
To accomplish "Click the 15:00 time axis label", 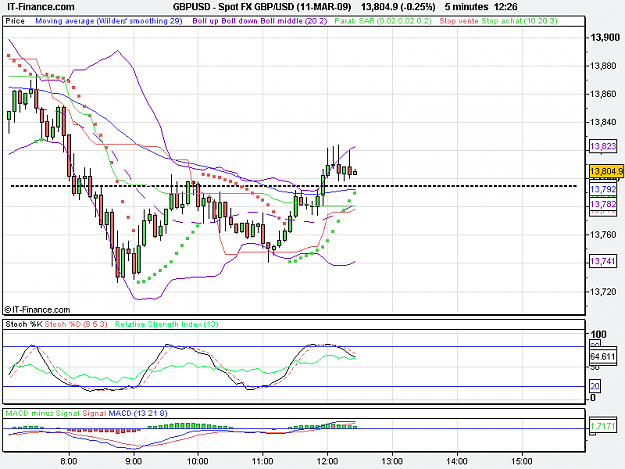I will (x=522, y=461).
